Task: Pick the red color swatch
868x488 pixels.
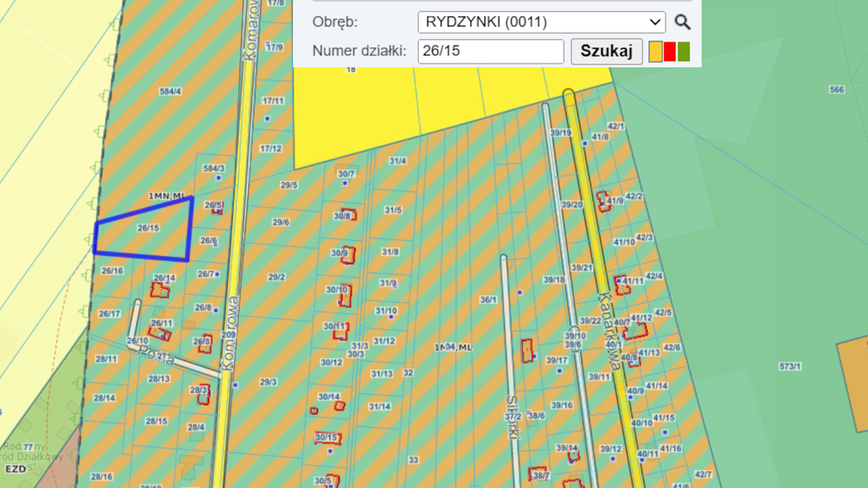Action: click(x=670, y=52)
